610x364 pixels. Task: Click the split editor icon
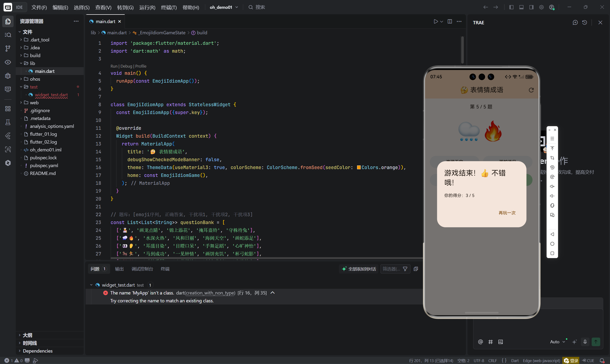tap(450, 22)
